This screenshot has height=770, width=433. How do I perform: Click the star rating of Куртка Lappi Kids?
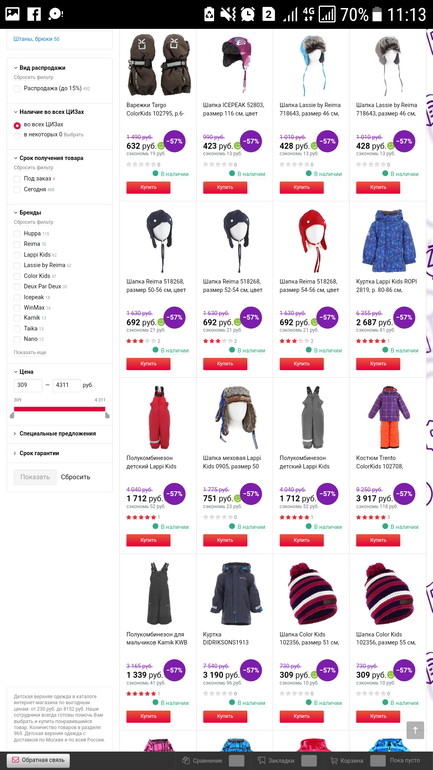(371, 341)
